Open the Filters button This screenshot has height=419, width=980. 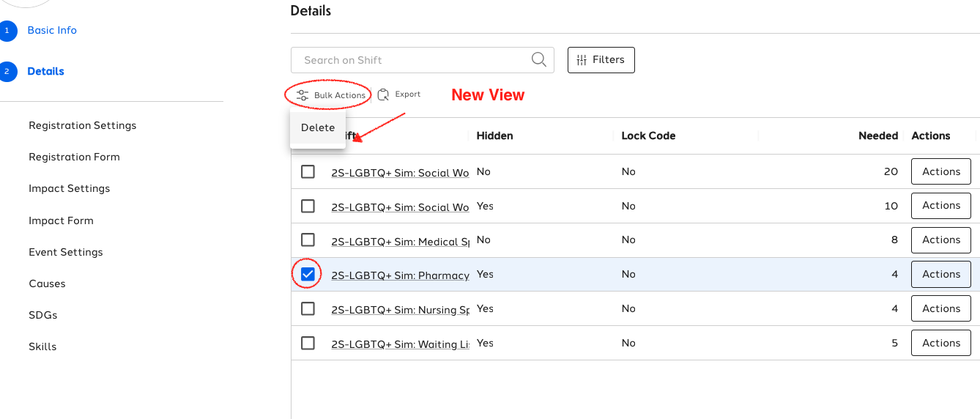(601, 60)
